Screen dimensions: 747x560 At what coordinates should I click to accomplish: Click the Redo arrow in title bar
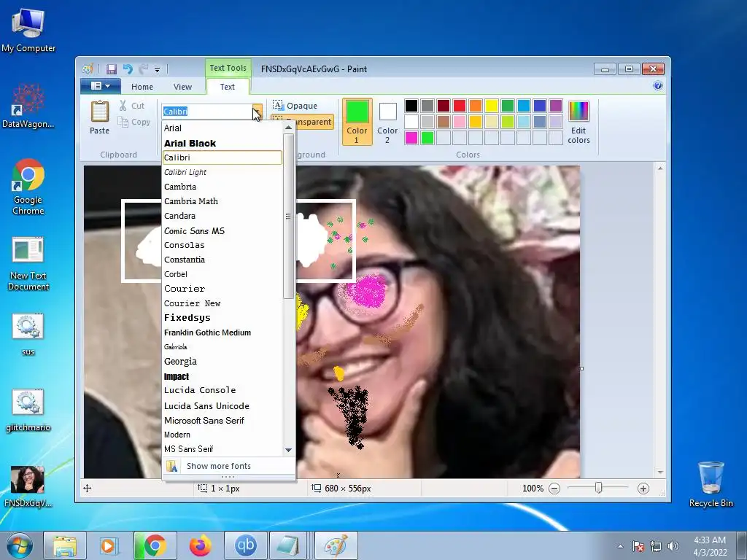[x=144, y=69]
